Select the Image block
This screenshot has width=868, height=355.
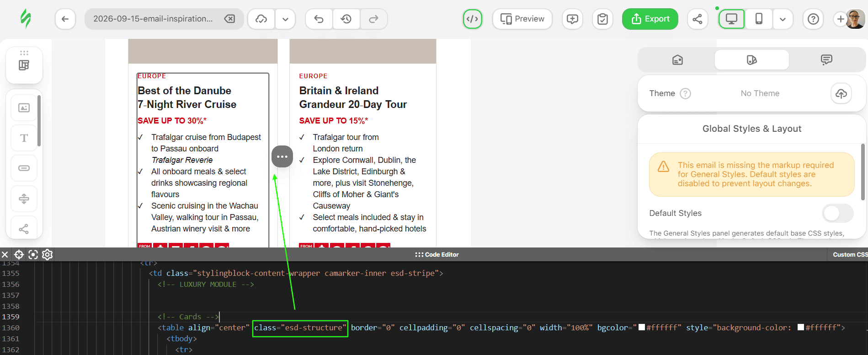click(24, 108)
